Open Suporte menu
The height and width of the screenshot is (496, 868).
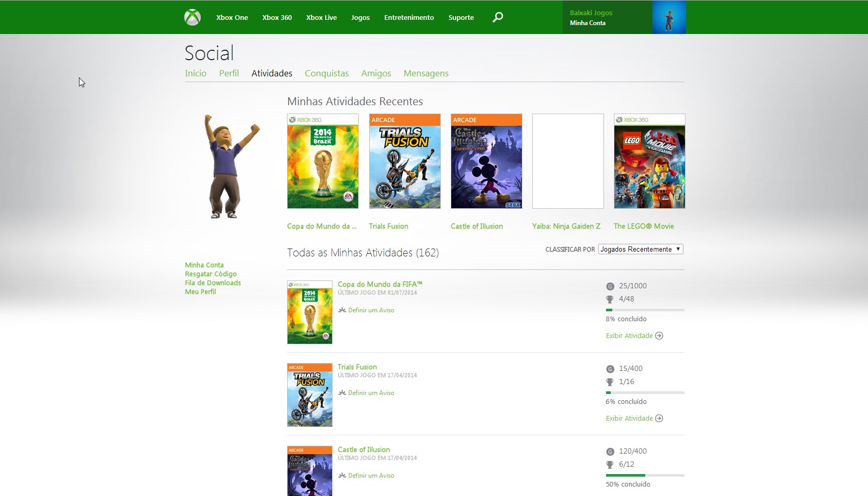461,17
